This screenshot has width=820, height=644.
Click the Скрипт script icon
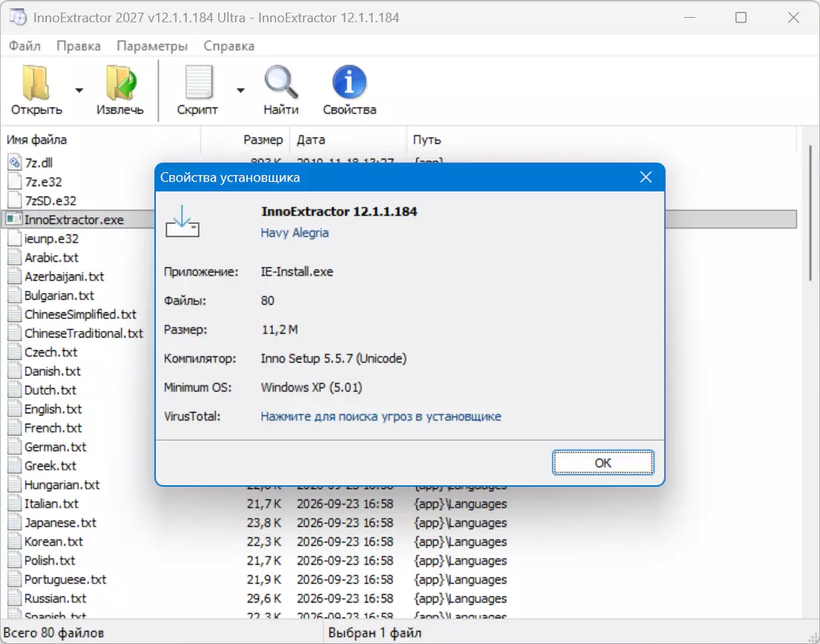pos(199,82)
